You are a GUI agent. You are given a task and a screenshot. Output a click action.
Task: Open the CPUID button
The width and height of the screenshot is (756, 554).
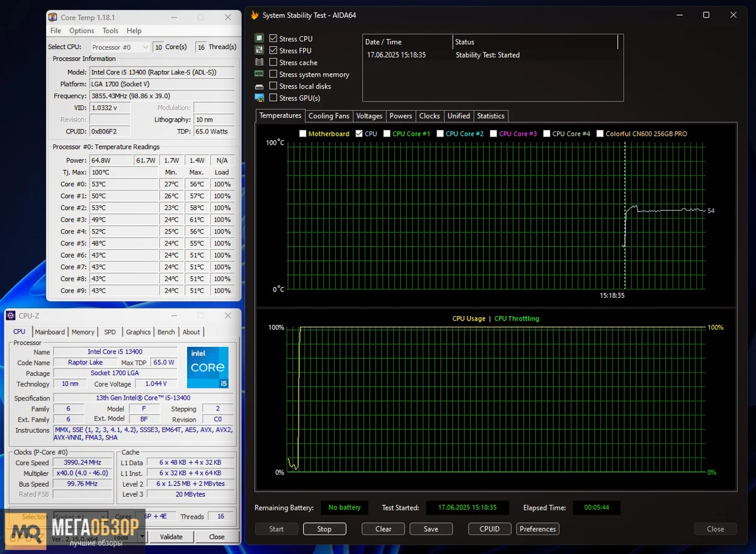tap(490, 529)
